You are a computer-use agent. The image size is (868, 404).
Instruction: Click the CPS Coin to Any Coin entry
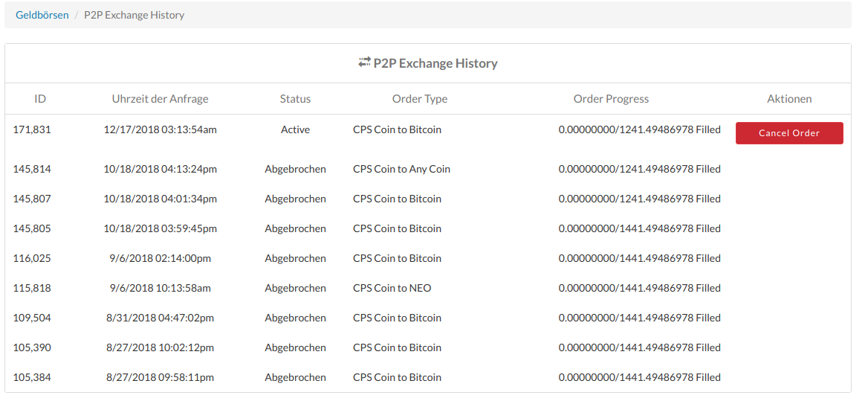[x=401, y=169]
